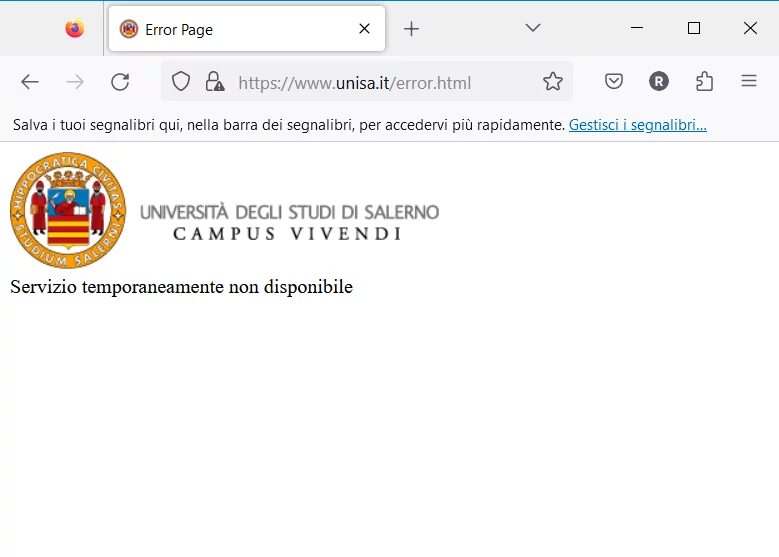Click the forward navigation arrow
The width and height of the screenshot is (779, 557).
pyautogui.click(x=75, y=82)
